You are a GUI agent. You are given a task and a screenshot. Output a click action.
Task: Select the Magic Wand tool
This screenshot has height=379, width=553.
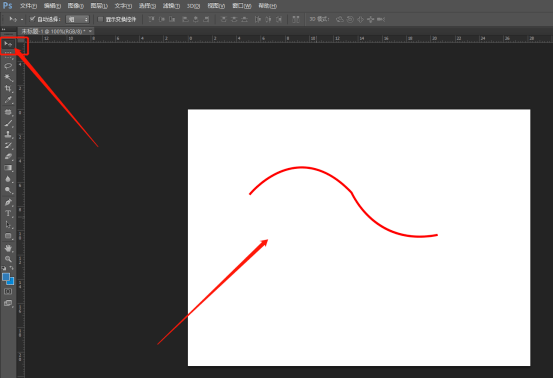tap(8, 78)
